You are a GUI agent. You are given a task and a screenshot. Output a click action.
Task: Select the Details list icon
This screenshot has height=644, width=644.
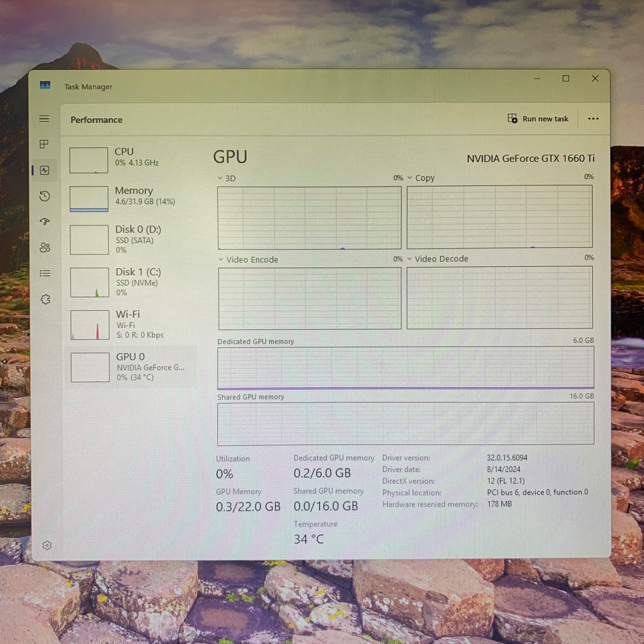45,273
